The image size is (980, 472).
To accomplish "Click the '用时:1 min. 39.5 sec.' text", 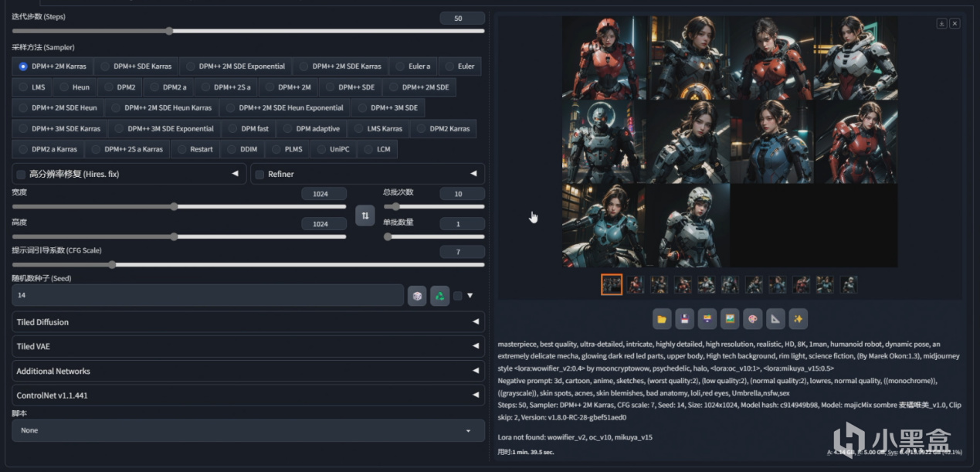I will [526, 451].
